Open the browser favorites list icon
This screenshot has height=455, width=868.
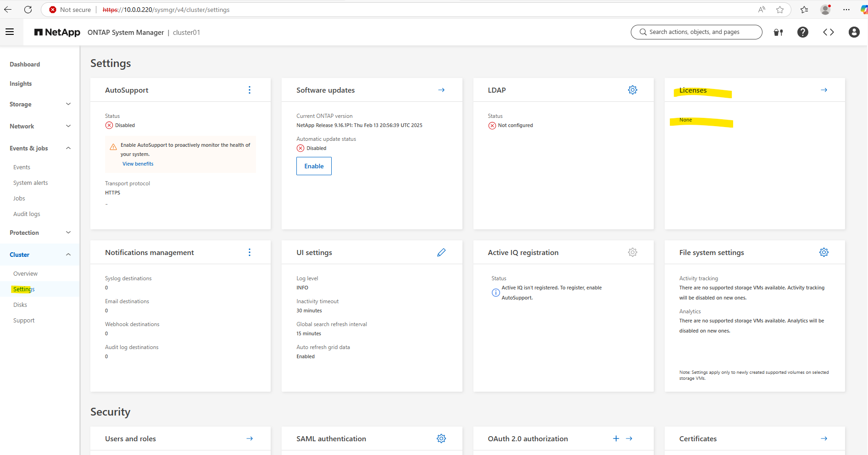pos(804,10)
